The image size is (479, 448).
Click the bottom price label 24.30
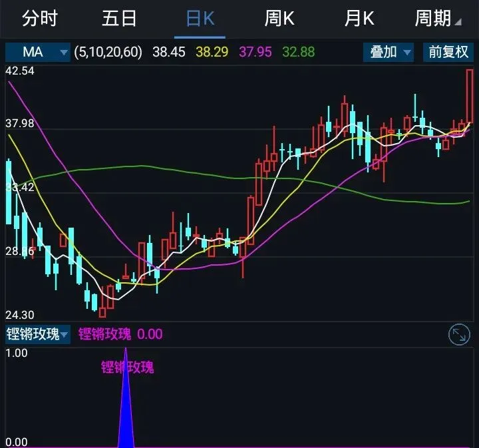tap(20, 315)
